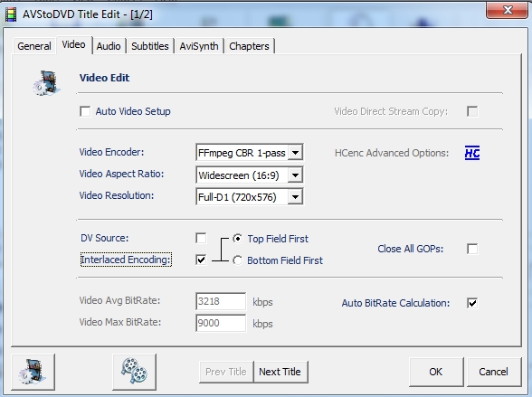Select the Bottom Field First radio button
Viewport: 532px width, 397px height.
pos(237,260)
